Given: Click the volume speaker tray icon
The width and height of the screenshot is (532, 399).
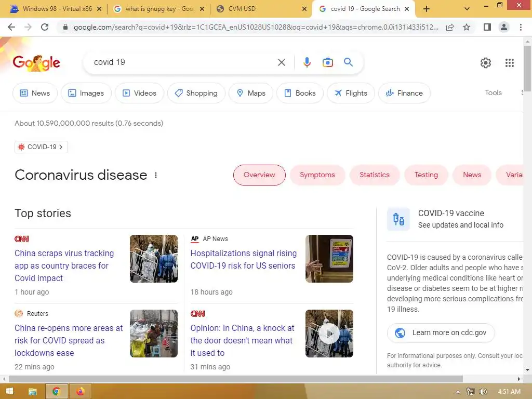Looking at the screenshot, I should [x=483, y=392].
